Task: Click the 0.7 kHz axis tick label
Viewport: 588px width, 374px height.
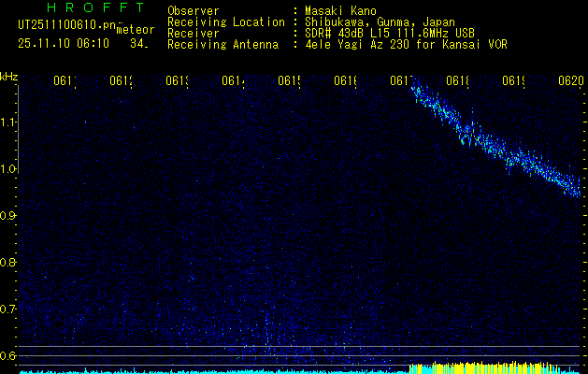Action: click(x=8, y=309)
